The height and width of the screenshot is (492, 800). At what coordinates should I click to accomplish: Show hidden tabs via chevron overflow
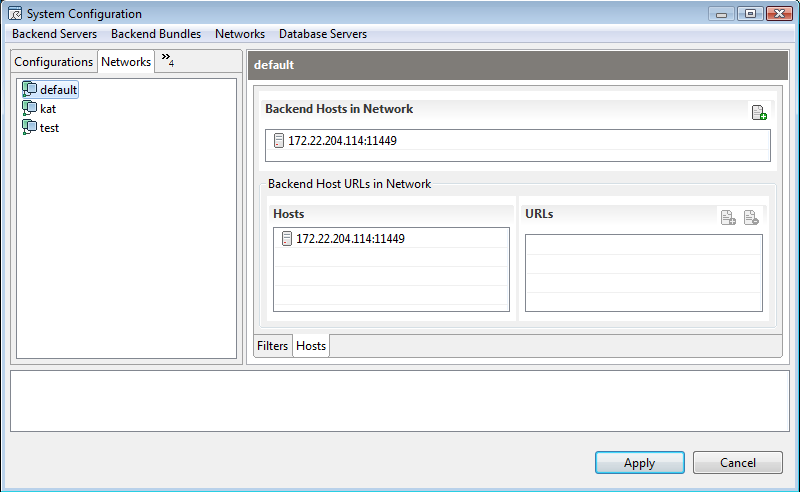pos(168,60)
